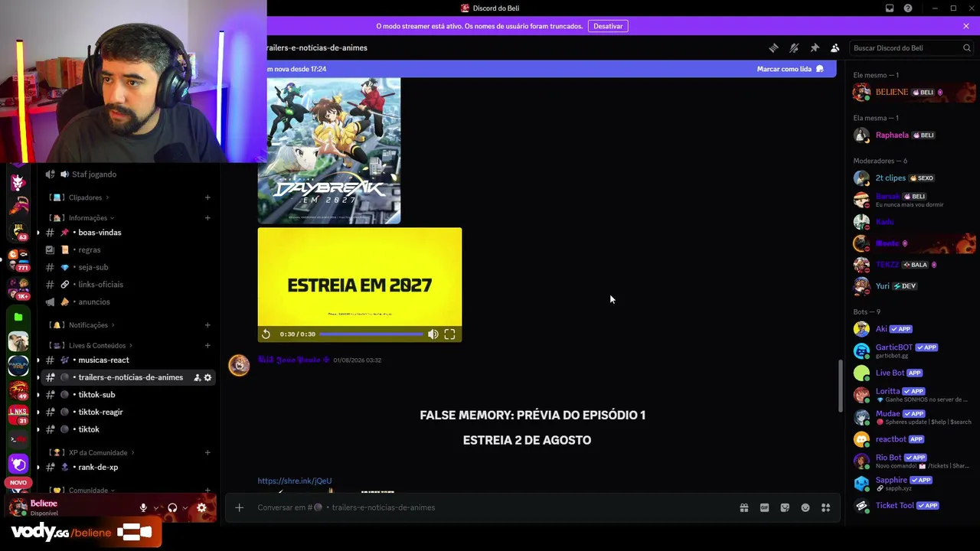The height and width of the screenshot is (551, 980).
Task: Open the message author's avatar profile
Action: coord(239,365)
